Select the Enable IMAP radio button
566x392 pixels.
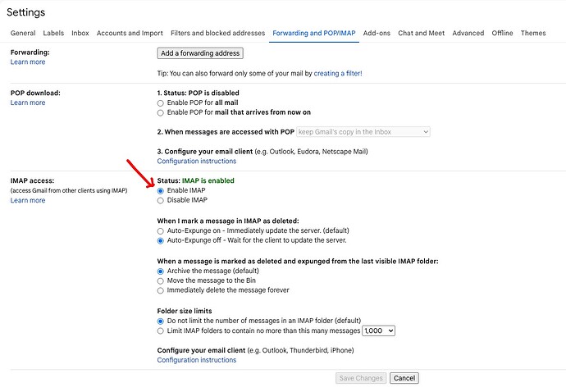coord(161,190)
